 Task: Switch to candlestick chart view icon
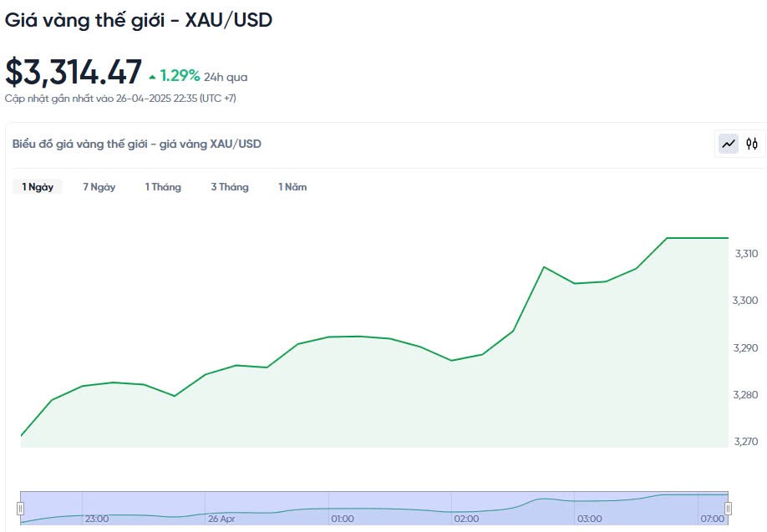pyautogui.click(x=752, y=144)
